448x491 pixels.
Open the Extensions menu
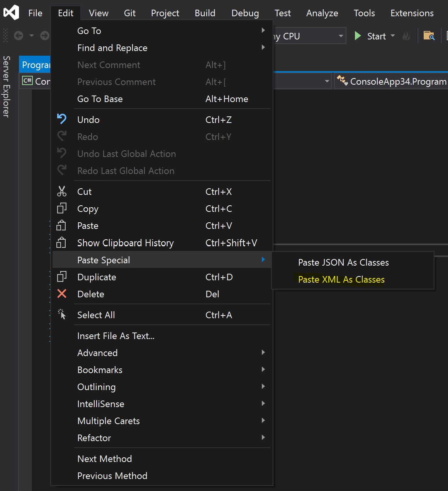click(x=412, y=13)
